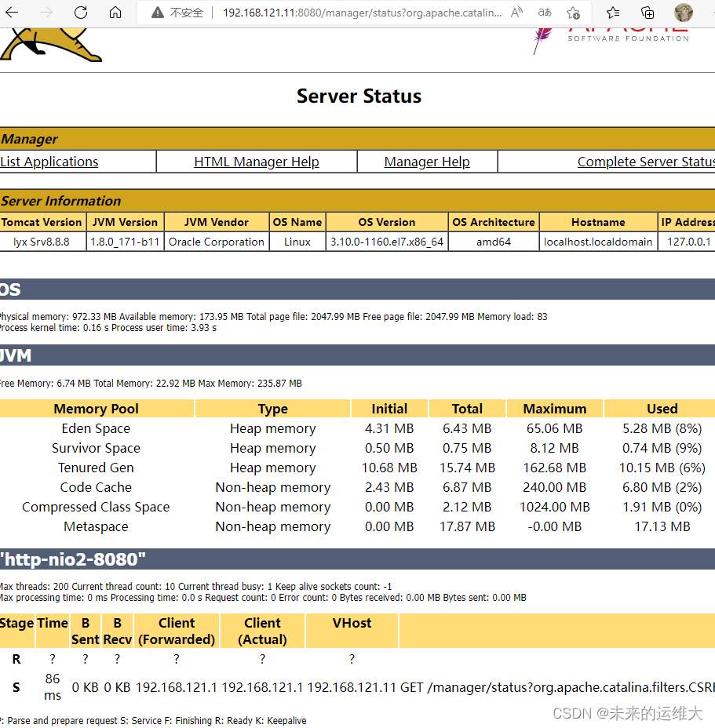Open the browser home page icon
This screenshot has width=715, height=728.
click(115, 13)
